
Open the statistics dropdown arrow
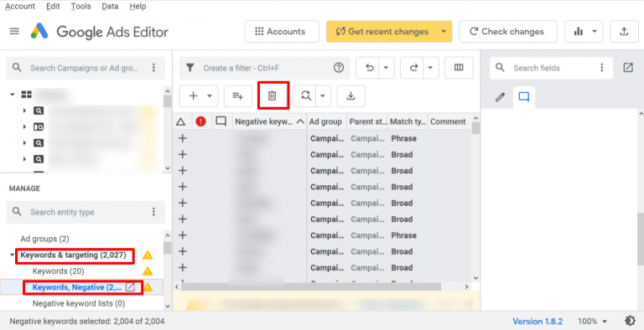click(x=595, y=32)
